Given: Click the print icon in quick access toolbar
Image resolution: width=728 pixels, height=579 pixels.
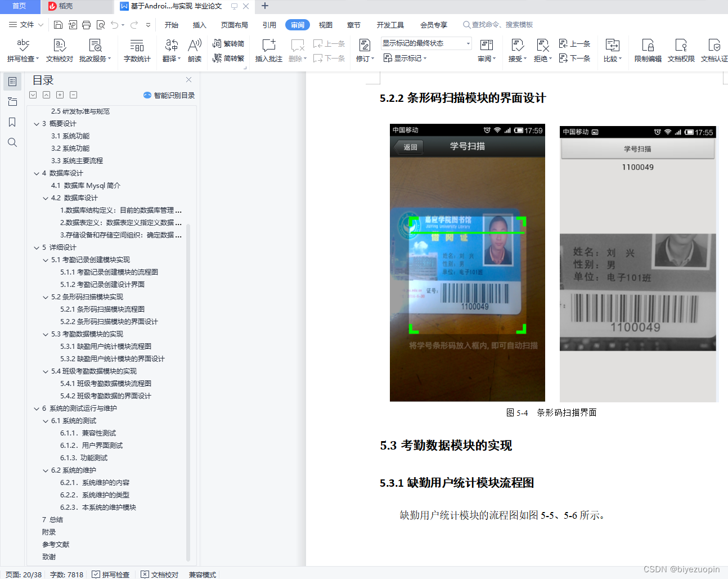Looking at the screenshot, I should click(86, 25).
